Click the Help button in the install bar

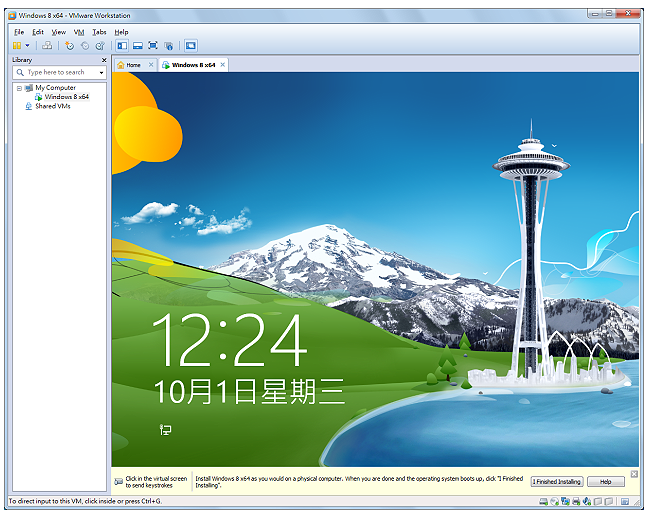(605, 482)
